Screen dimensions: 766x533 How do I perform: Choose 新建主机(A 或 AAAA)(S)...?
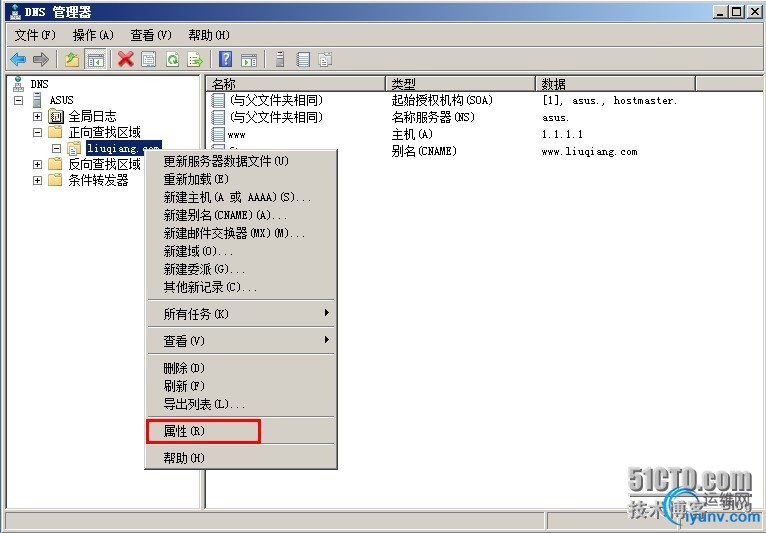pyautogui.click(x=241, y=197)
